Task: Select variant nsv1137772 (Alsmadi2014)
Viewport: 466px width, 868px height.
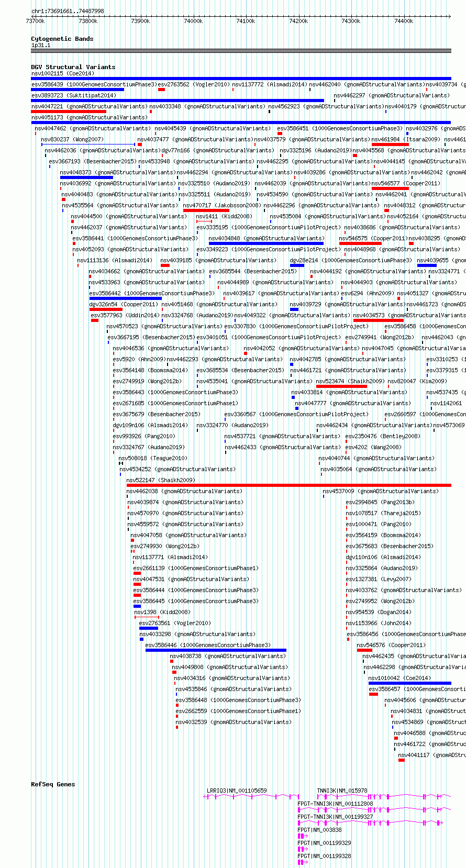Action: [270, 84]
